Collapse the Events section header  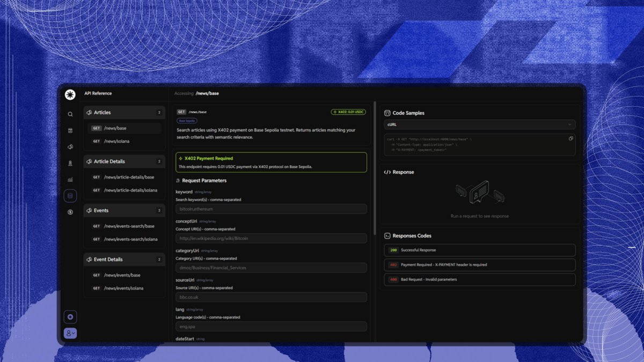[x=125, y=210]
